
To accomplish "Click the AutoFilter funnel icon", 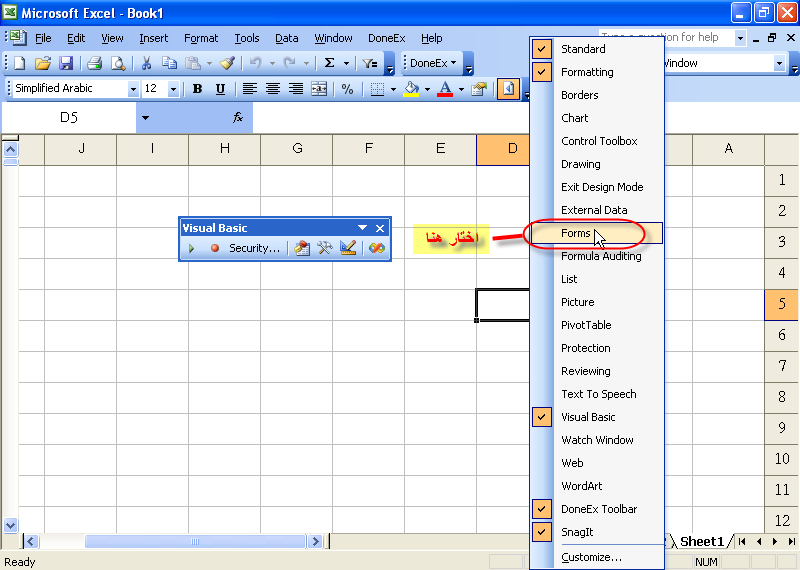I will click(369, 63).
